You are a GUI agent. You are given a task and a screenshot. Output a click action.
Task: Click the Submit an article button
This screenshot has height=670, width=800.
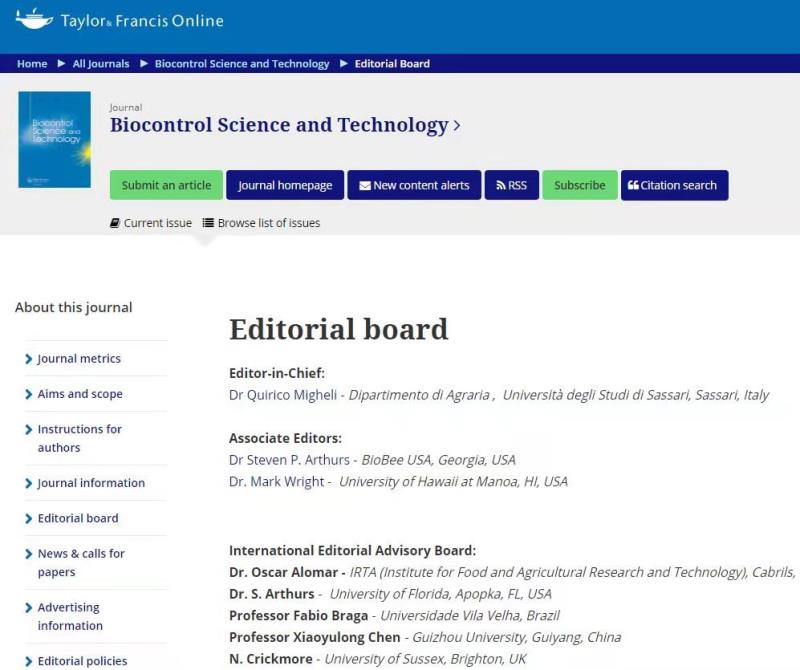pyautogui.click(x=166, y=185)
